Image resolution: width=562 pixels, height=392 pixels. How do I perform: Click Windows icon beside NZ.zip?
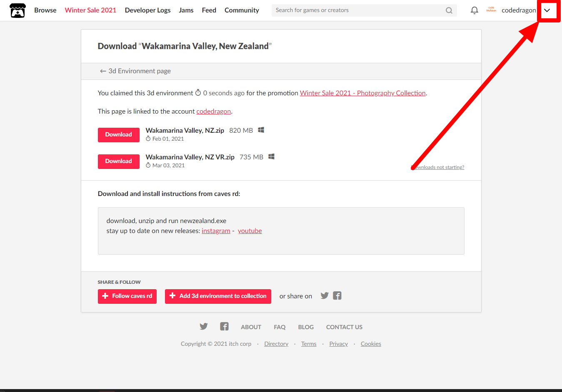coord(261,130)
